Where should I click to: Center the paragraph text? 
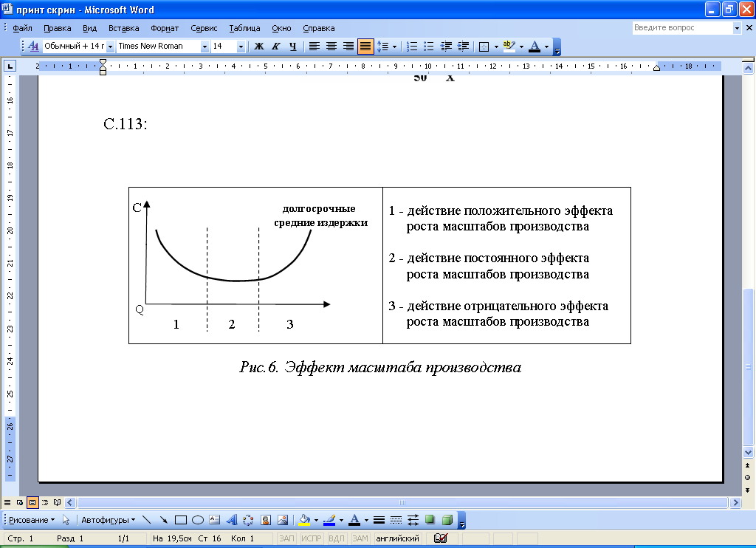pyautogui.click(x=331, y=47)
